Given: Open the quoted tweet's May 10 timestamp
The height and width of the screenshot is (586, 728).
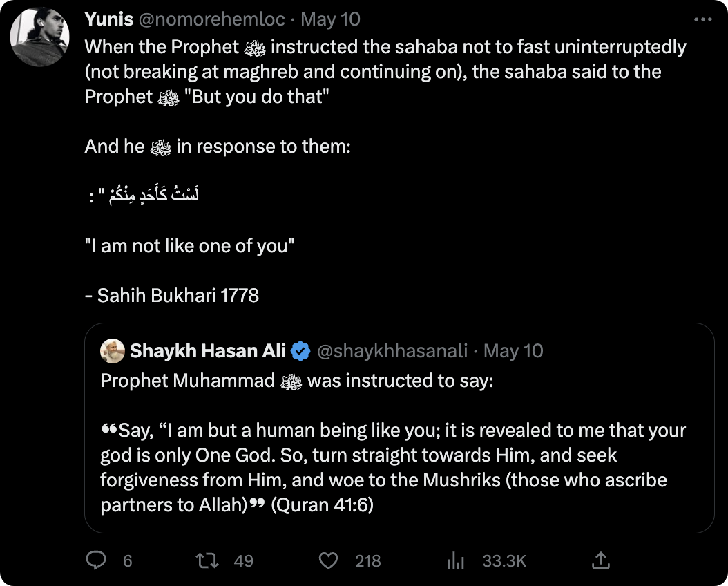Looking at the screenshot, I should [x=513, y=351].
